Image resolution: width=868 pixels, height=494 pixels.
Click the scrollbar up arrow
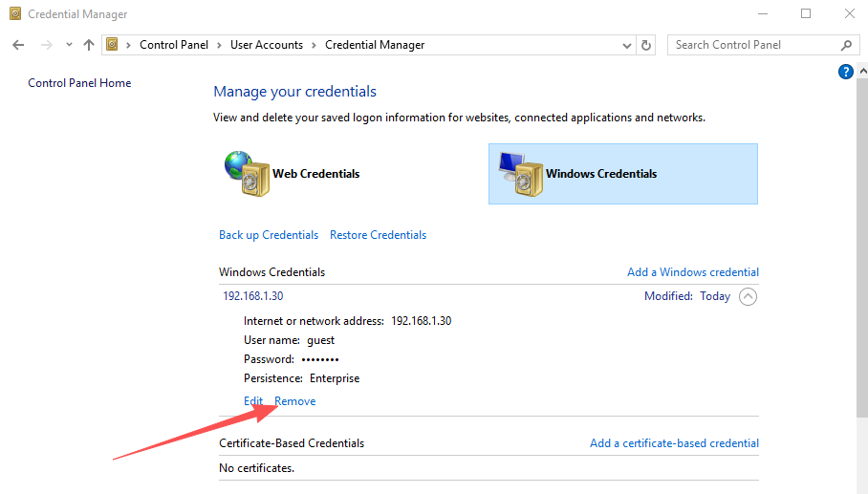pos(862,71)
